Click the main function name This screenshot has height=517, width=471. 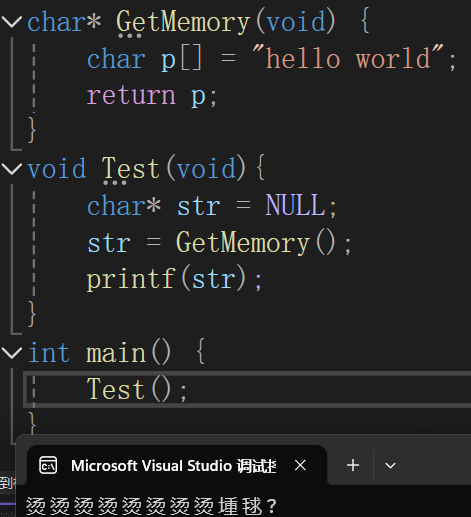tap(116, 353)
